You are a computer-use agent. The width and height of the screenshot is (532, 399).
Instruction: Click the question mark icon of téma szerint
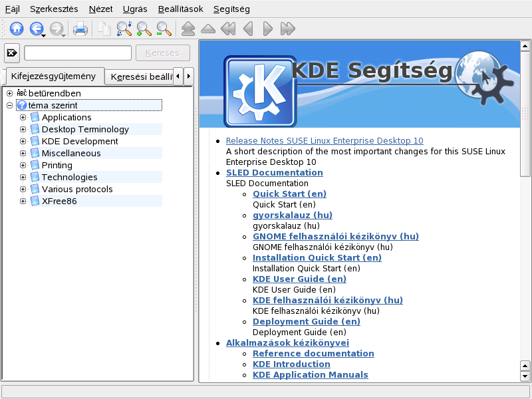(22, 105)
